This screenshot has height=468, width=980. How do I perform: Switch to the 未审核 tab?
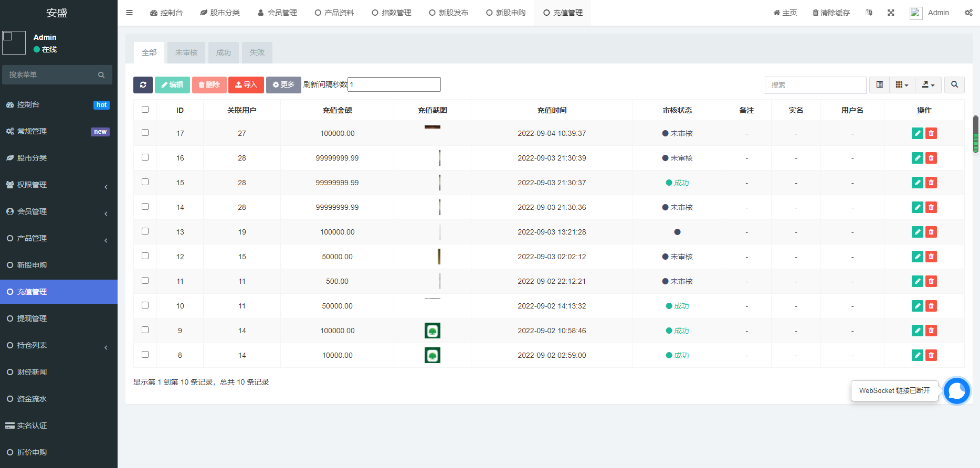pyautogui.click(x=186, y=52)
